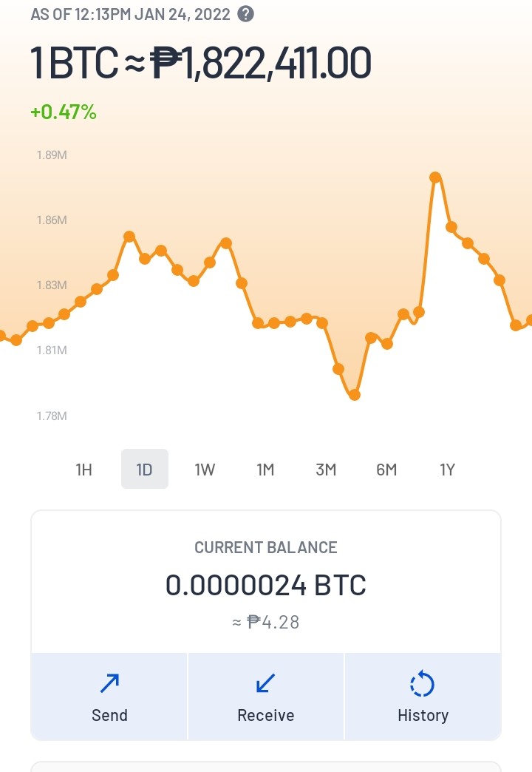
Task: Select the 1H time range
Action: [x=84, y=470]
